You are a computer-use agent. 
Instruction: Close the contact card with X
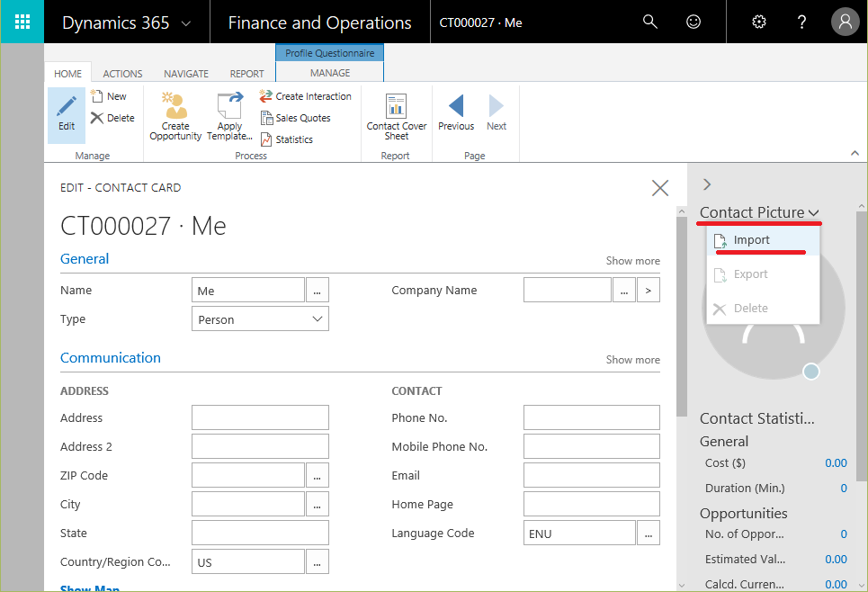[x=660, y=188]
